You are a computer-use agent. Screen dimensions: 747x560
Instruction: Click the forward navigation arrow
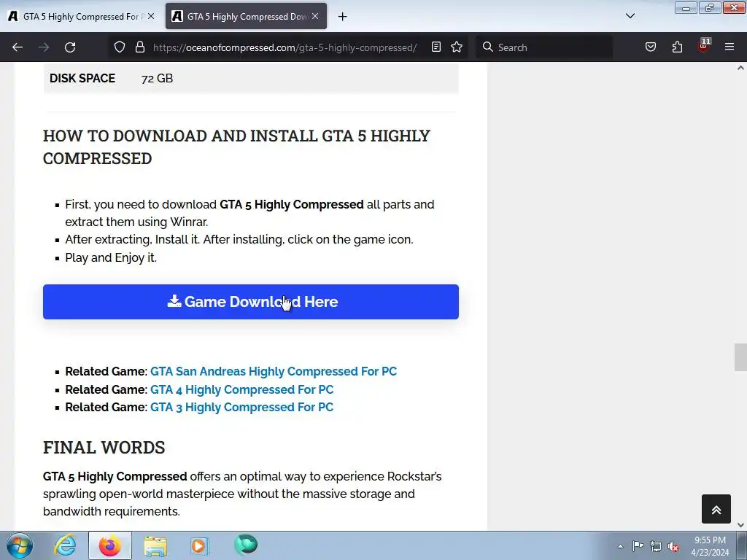coord(44,47)
